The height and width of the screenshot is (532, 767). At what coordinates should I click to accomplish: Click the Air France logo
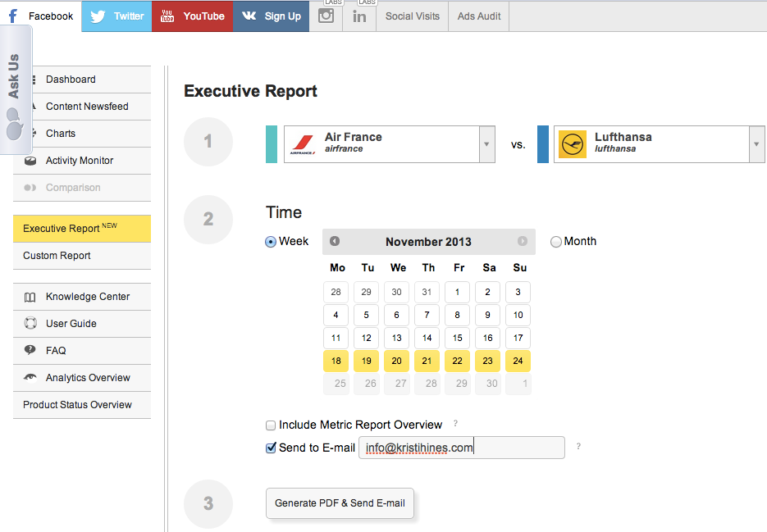click(304, 144)
